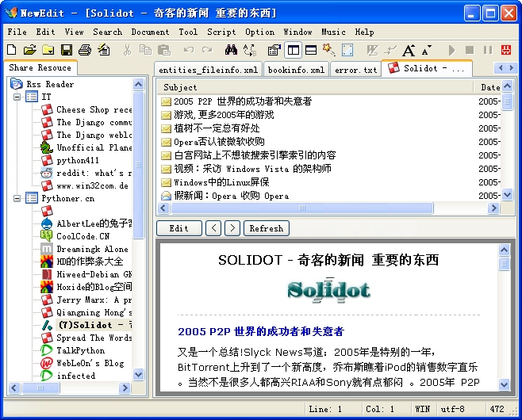The image size is (522, 420).
Task: Click the Edit button below the article list
Action: coord(178,228)
